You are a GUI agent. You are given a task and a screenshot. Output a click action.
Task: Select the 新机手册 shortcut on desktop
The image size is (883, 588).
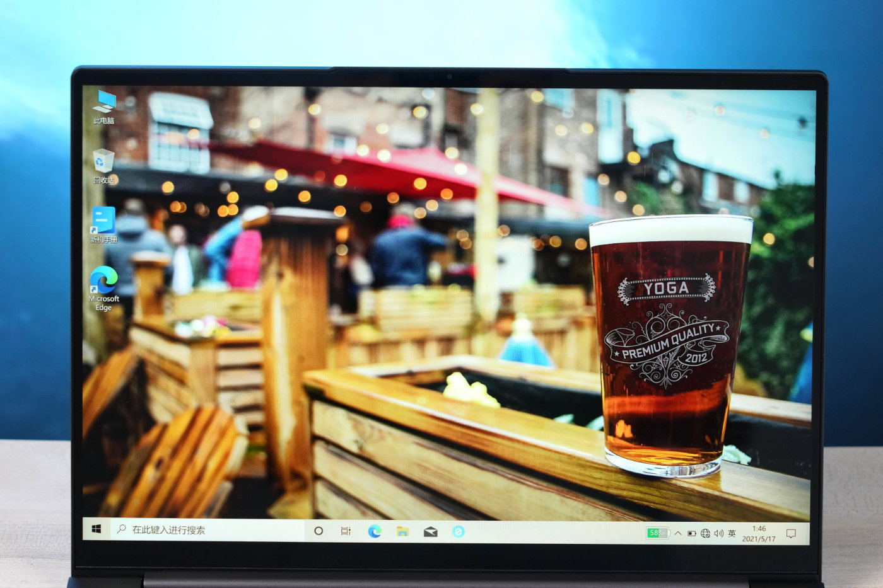pos(103,225)
